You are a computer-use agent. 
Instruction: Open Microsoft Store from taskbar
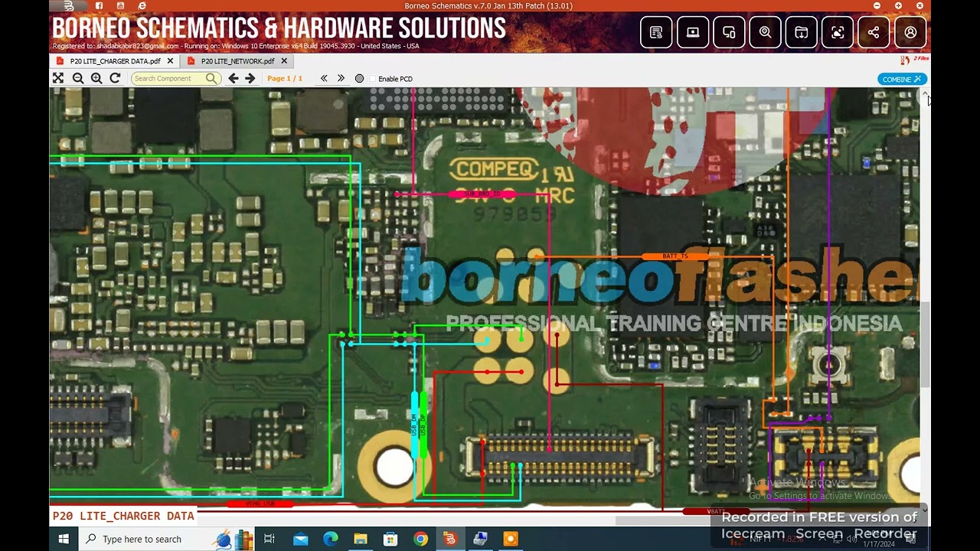[x=390, y=539]
